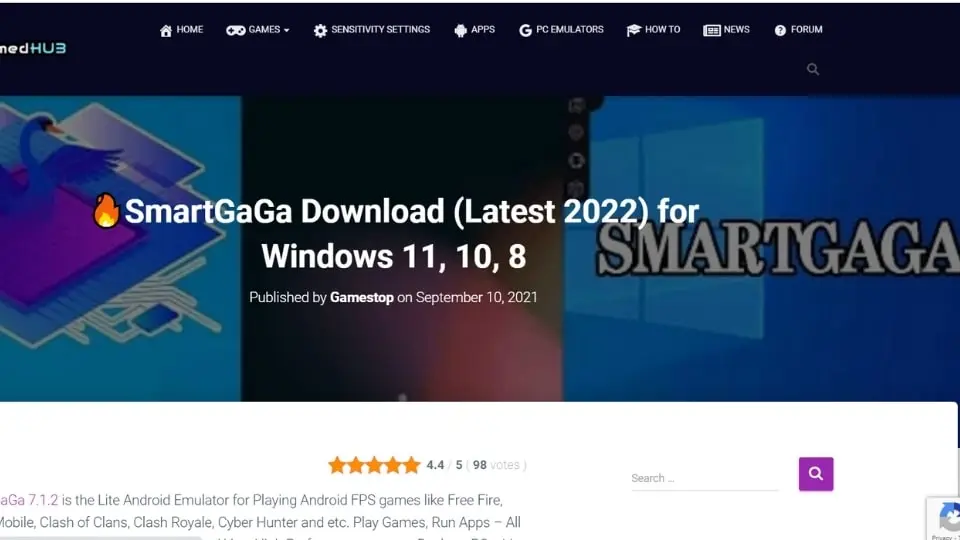Click the G icon next to PC Emulators
Screen dimensions: 960x540
click(x=525, y=31)
